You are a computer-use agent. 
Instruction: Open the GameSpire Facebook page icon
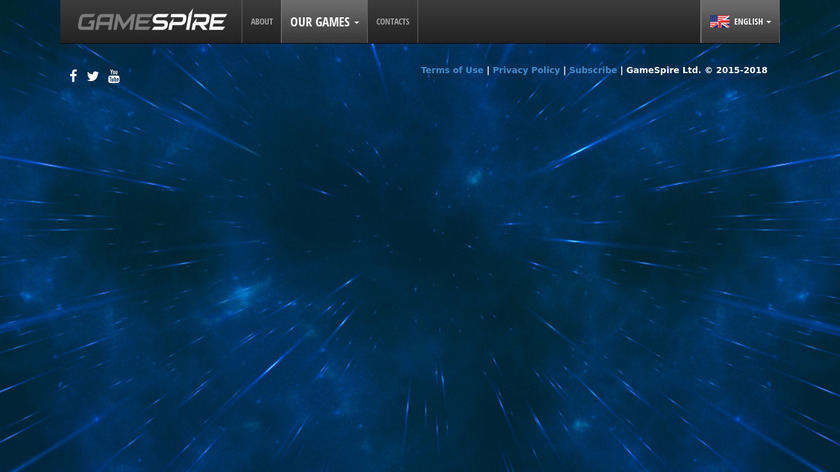pos(73,76)
